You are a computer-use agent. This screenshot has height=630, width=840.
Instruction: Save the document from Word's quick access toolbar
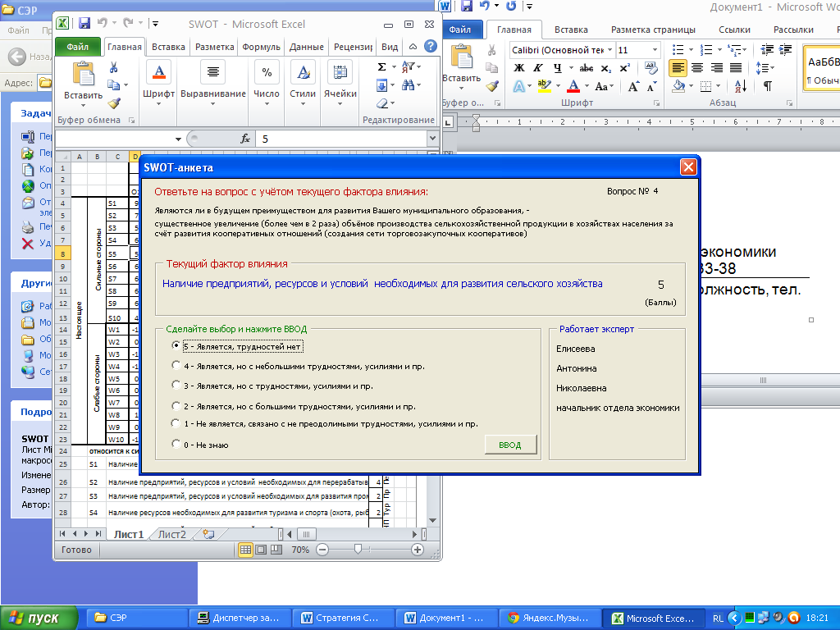coord(467,6)
